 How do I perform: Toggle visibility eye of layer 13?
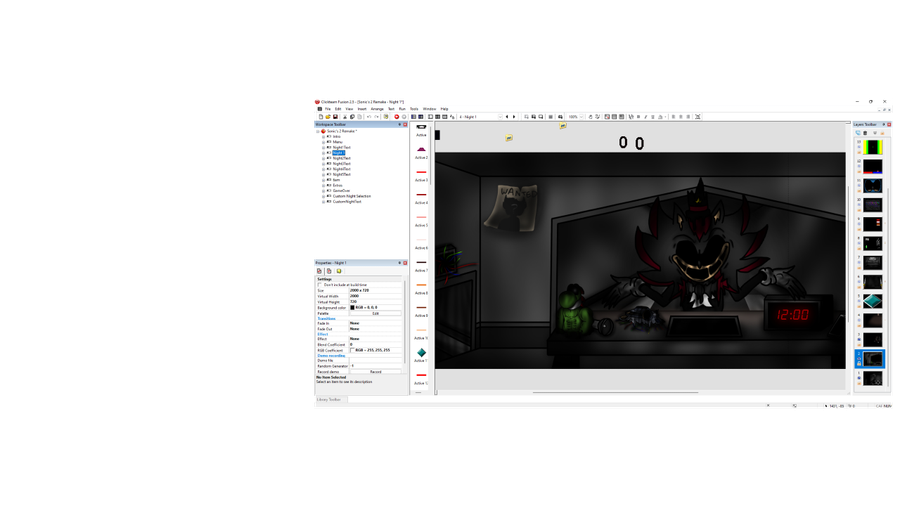pyautogui.click(x=859, y=147)
